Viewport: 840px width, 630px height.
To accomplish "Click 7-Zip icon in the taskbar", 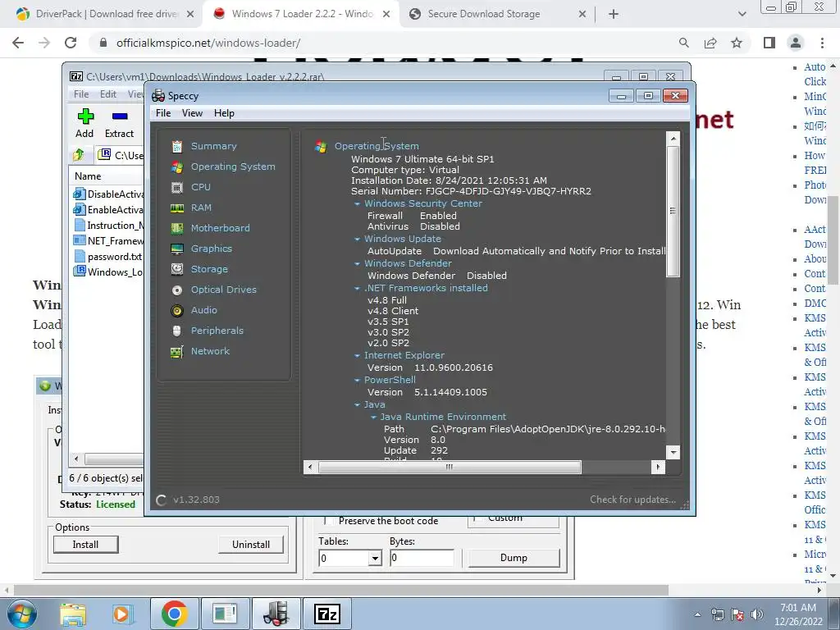I will pyautogui.click(x=327, y=614).
